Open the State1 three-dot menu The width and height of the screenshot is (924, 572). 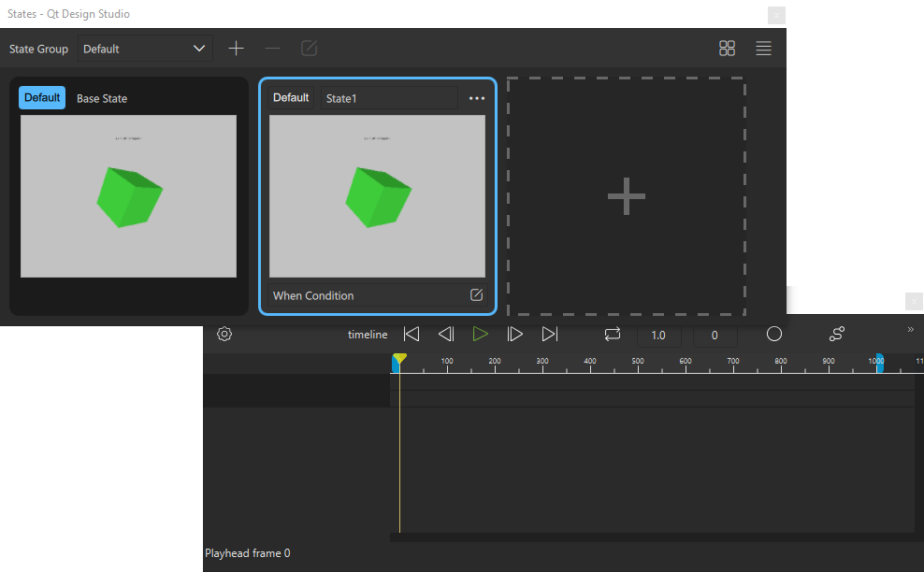(477, 98)
